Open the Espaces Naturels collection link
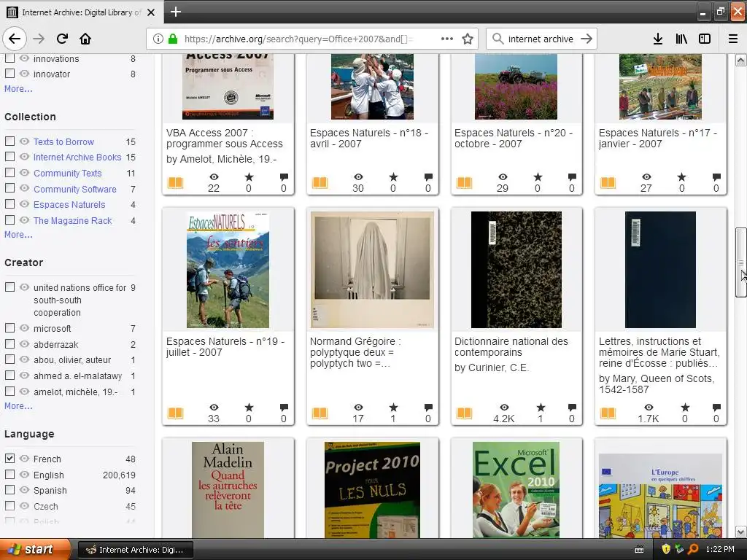This screenshot has width=747, height=560. pos(69,205)
